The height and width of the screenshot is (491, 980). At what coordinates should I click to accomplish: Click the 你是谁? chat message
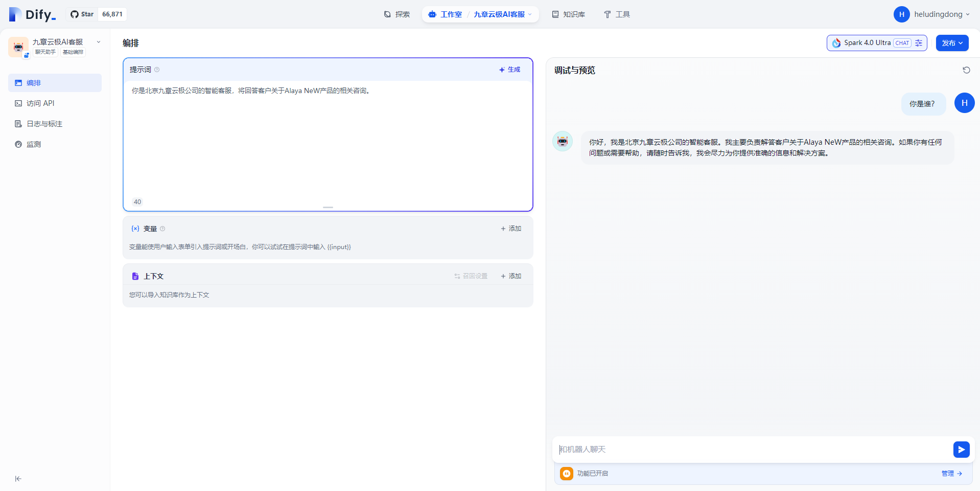coord(923,104)
